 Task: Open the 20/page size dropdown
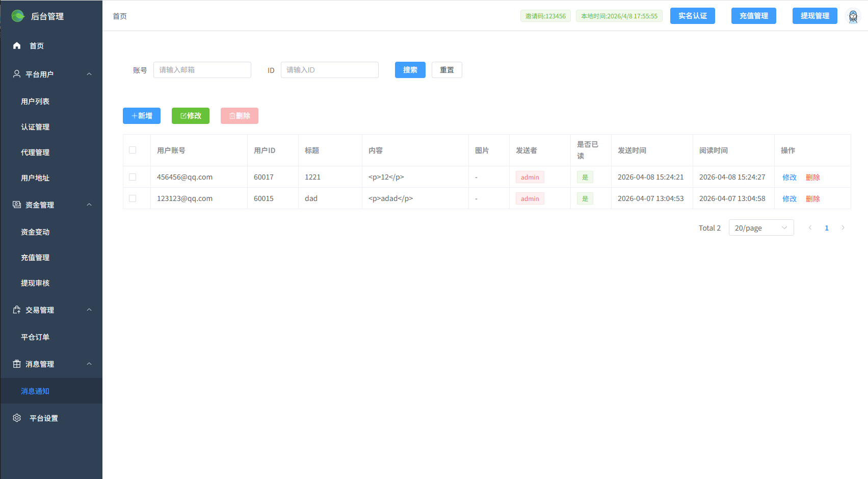(x=761, y=228)
